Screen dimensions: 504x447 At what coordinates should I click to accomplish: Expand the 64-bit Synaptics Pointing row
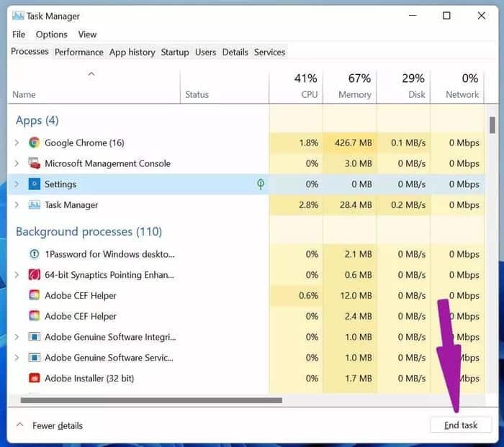tap(17, 275)
